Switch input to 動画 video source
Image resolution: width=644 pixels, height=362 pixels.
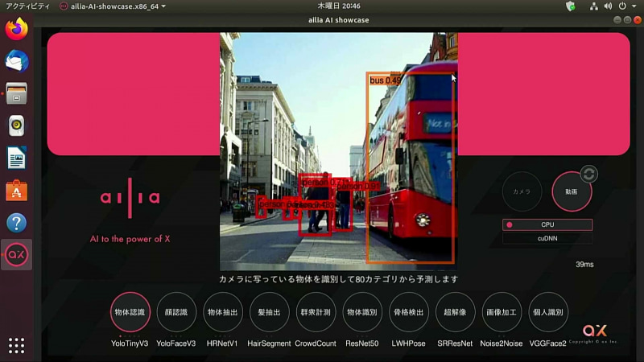pyautogui.click(x=572, y=191)
